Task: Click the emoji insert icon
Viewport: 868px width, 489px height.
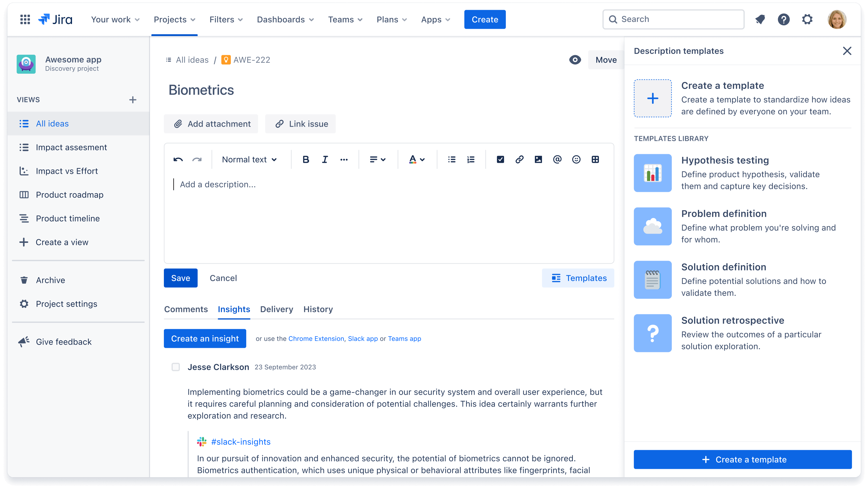Action: pos(575,159)
